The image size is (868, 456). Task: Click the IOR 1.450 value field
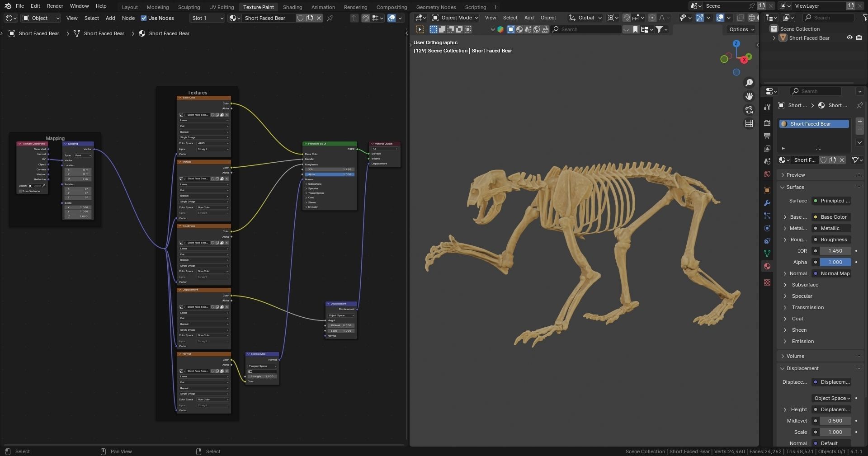[835, 251]
